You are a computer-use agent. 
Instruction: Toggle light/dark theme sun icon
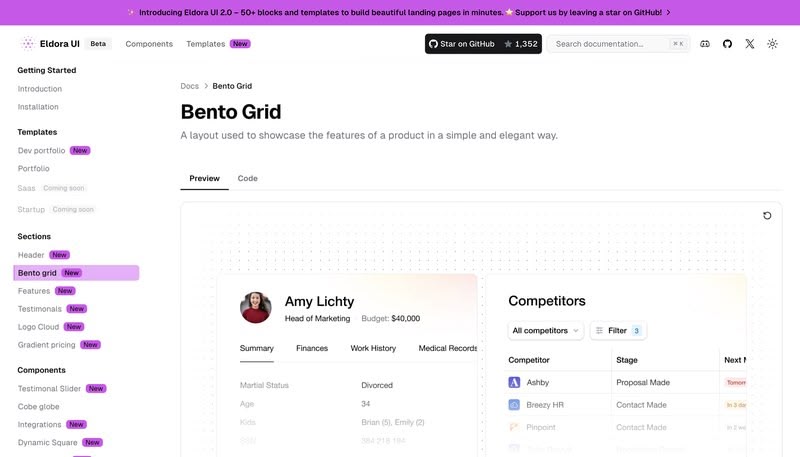pos(772,44)
